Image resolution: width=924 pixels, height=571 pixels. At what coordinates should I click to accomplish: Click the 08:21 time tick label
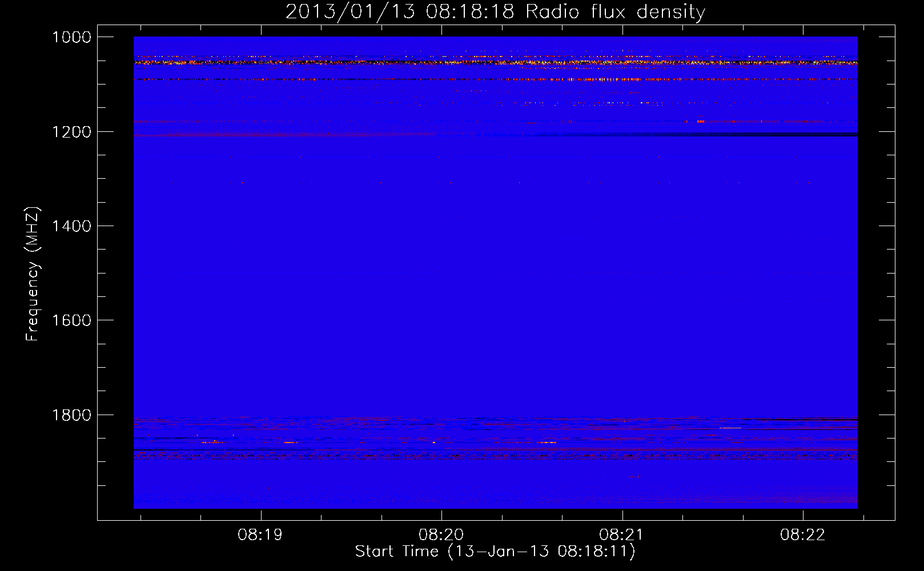tap(622, 535)
